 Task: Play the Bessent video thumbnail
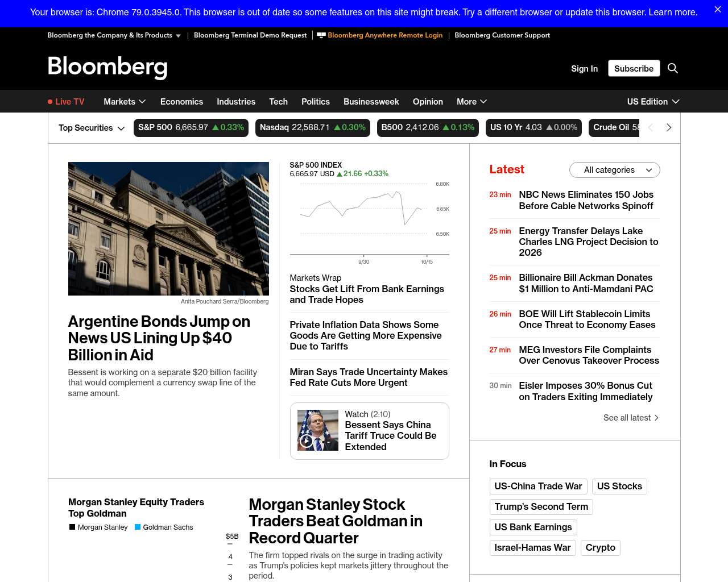[x=317, y=430]
